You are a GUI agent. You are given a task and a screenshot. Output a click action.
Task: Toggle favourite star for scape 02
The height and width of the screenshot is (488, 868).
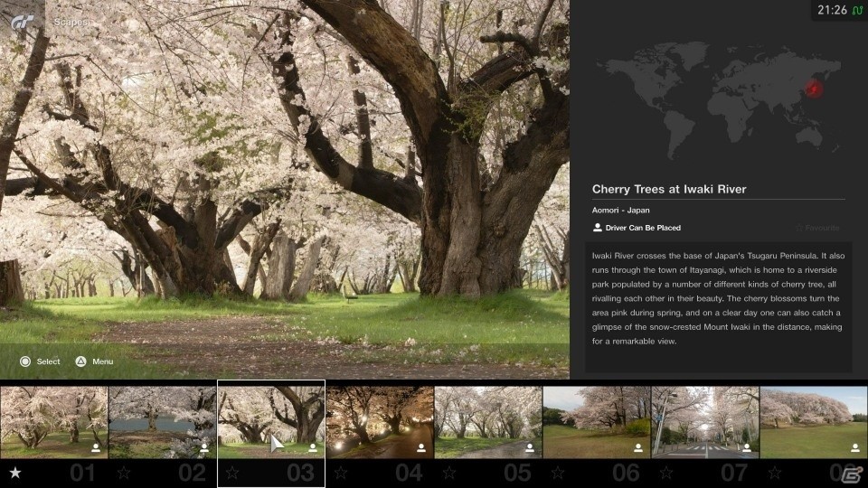124,473
